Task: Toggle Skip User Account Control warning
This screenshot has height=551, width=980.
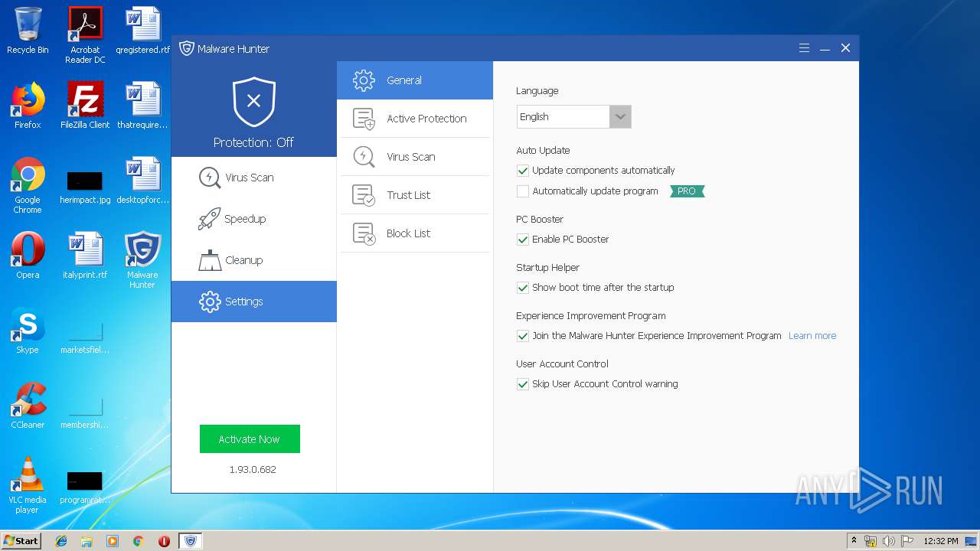Action: coord(523,384)
